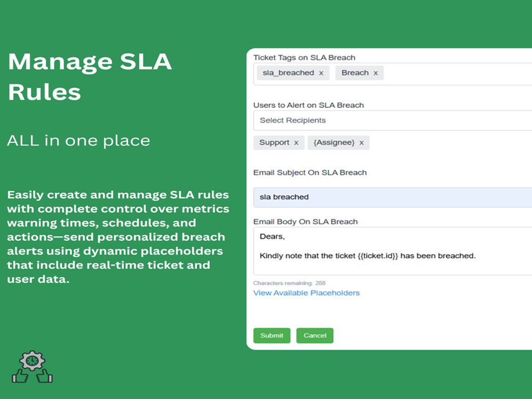Select the Support recipient chip label
This screenshot has height=399, width=532.
pyautogui.click(x=274, y=143)
